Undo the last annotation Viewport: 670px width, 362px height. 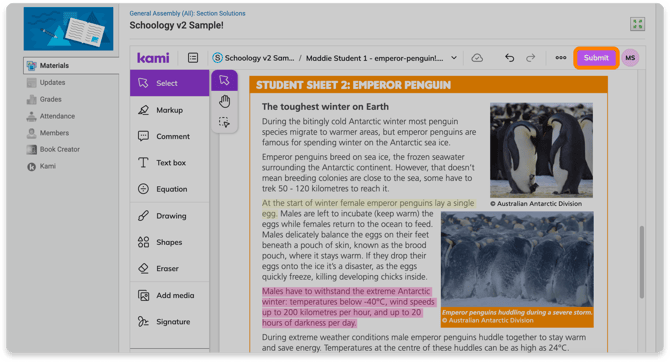coord(509,58)
